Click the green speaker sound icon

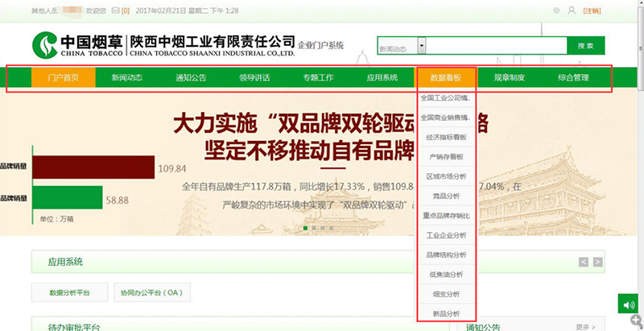tap(629, 304)
